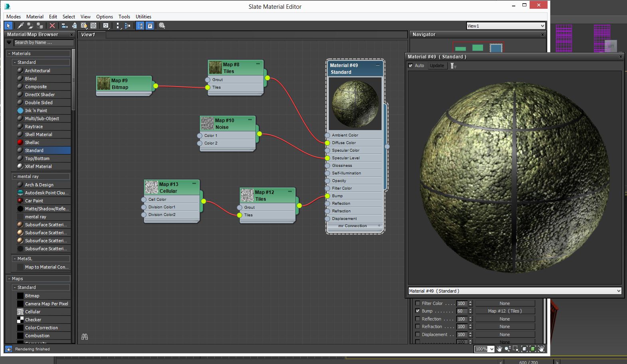Click the Lay Out Children icon

click(127, 26)
